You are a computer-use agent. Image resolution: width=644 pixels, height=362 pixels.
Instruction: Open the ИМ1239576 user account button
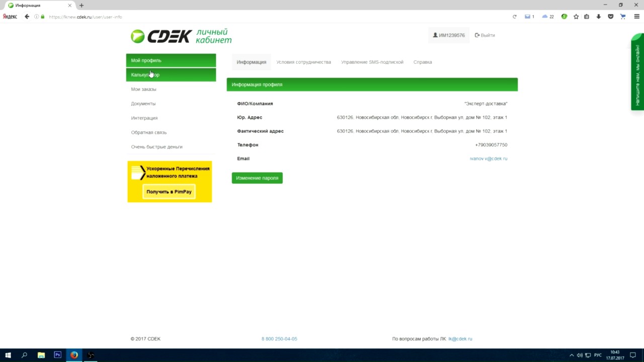click(449, 35)
